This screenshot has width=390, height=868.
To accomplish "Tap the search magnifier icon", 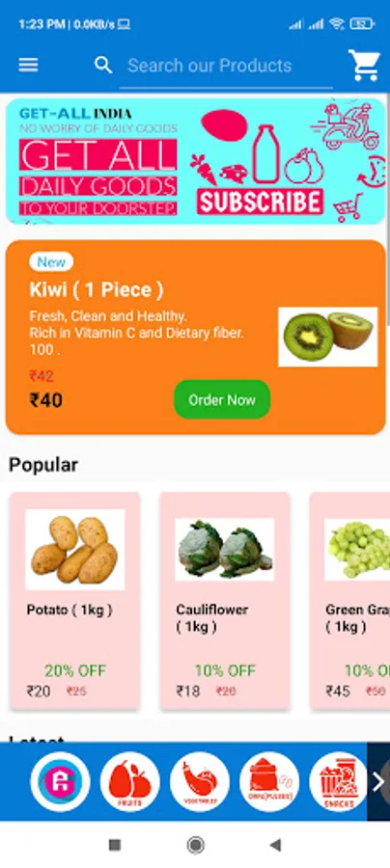I will (x=103, y=66).
